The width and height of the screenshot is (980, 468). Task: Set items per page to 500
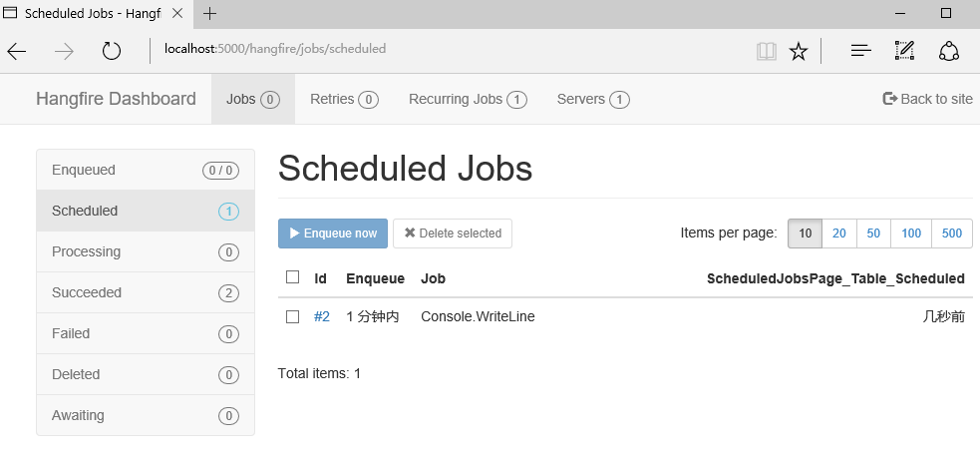(x=952, y=234)
